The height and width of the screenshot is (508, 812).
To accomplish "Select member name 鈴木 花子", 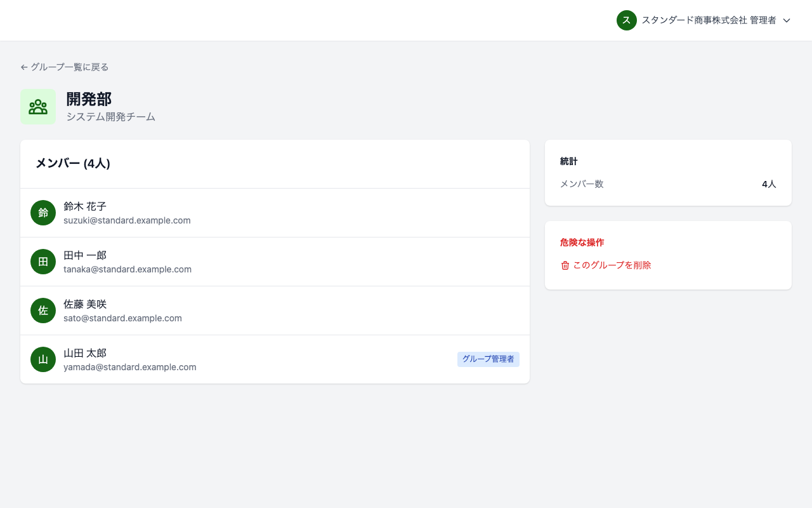I will tap(85, 206).
